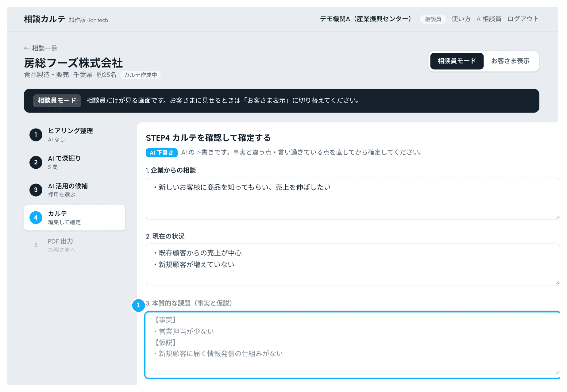
Task: Open the AI で深掘り step
Action: [x=75, y=162]
